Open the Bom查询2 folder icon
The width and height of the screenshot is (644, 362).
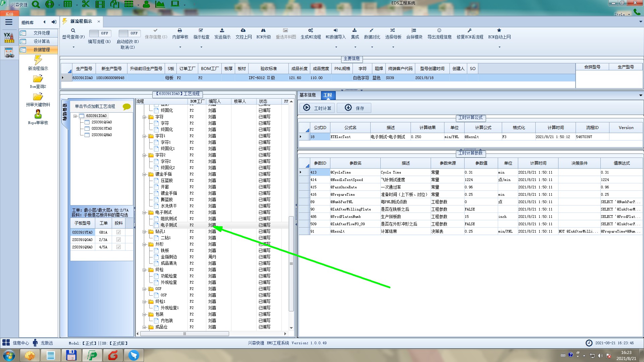coord(38,79)
